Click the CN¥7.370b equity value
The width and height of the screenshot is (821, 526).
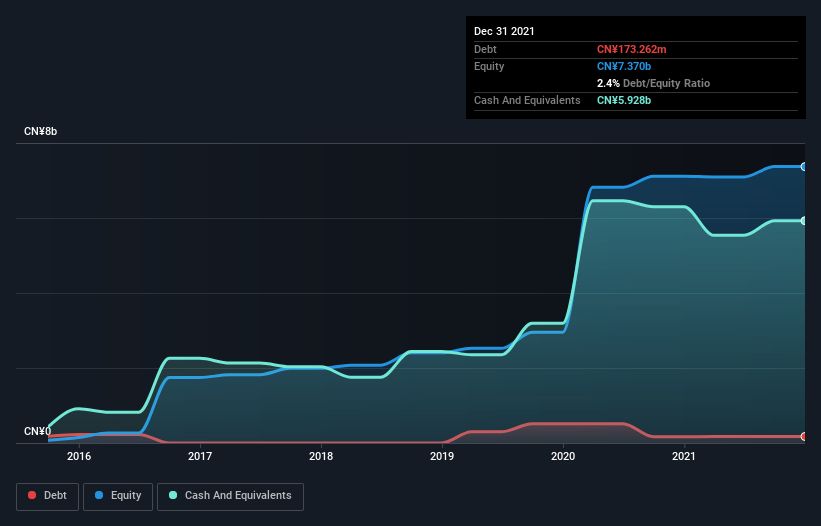click(624, 66)
